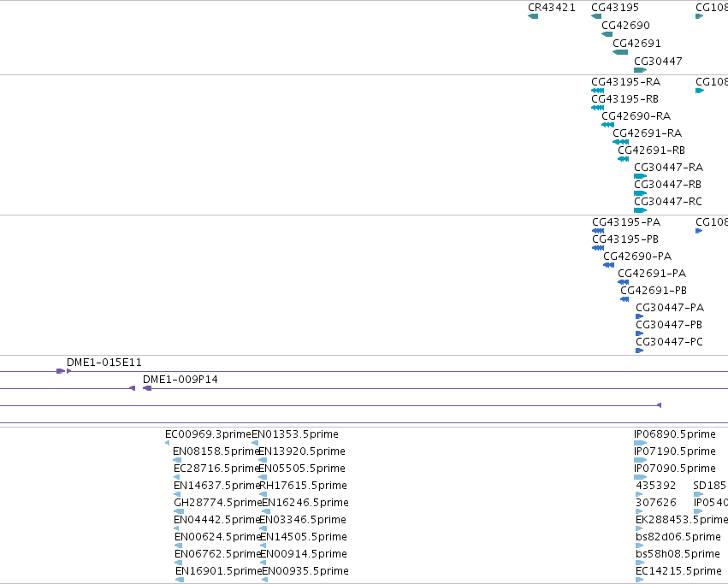Click the CG30447 gene arrow
The height and width of the screenshot is (584, 728).
[x=640, y=70]
